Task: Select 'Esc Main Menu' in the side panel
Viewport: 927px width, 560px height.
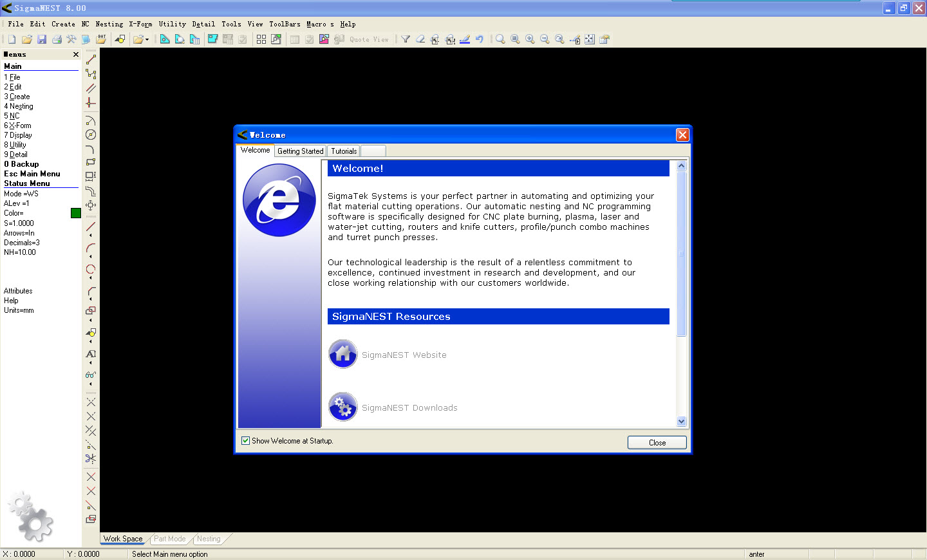Action: click(32, 174)
